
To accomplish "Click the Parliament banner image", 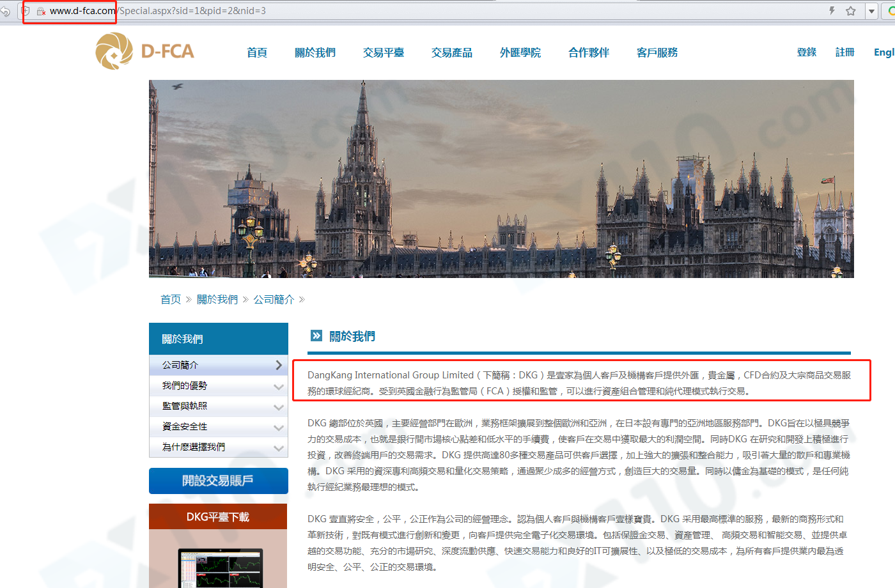I will [501, 179].
